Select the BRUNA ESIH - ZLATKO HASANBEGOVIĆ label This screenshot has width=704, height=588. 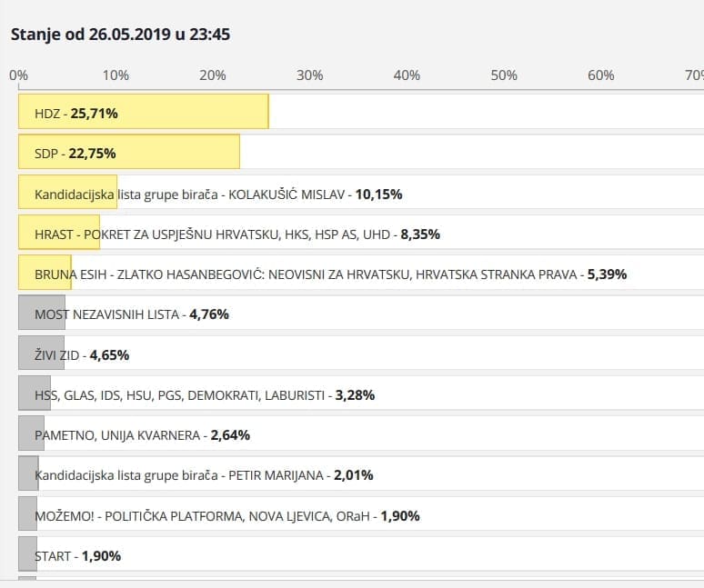330,274
